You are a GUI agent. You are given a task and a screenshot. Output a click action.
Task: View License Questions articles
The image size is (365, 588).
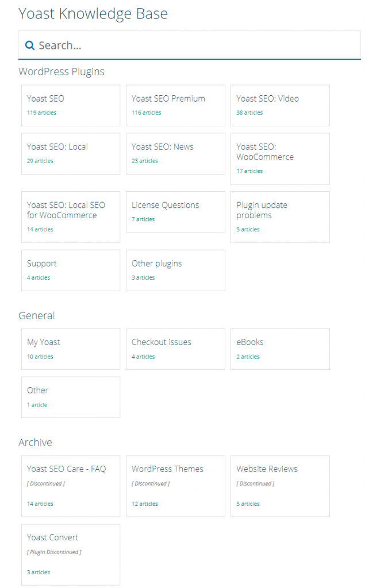[x=175, y=212]
